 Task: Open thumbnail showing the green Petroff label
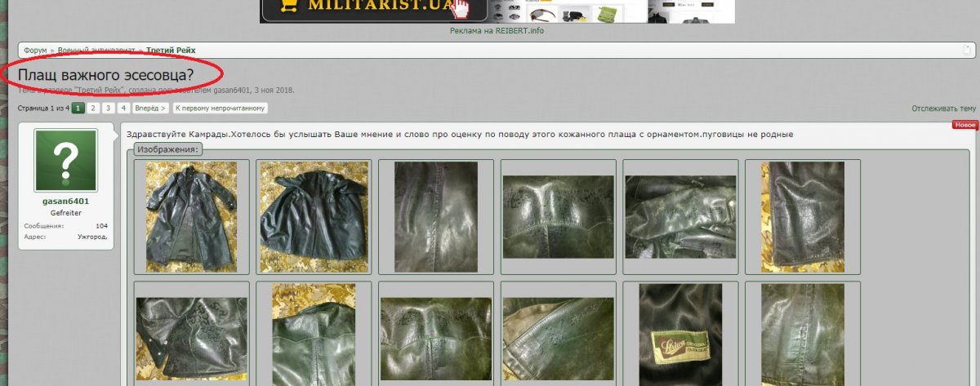tap(680, 334)
